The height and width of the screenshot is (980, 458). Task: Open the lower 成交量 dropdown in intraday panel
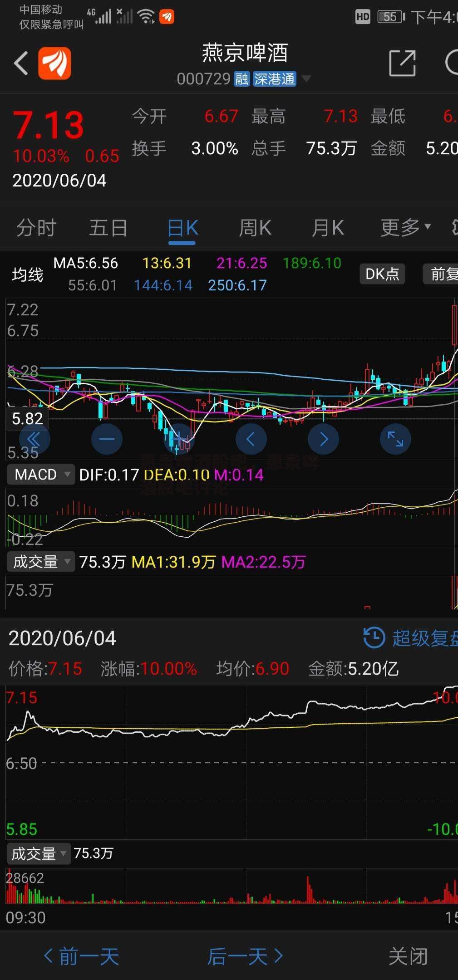[x=39, y=853]
